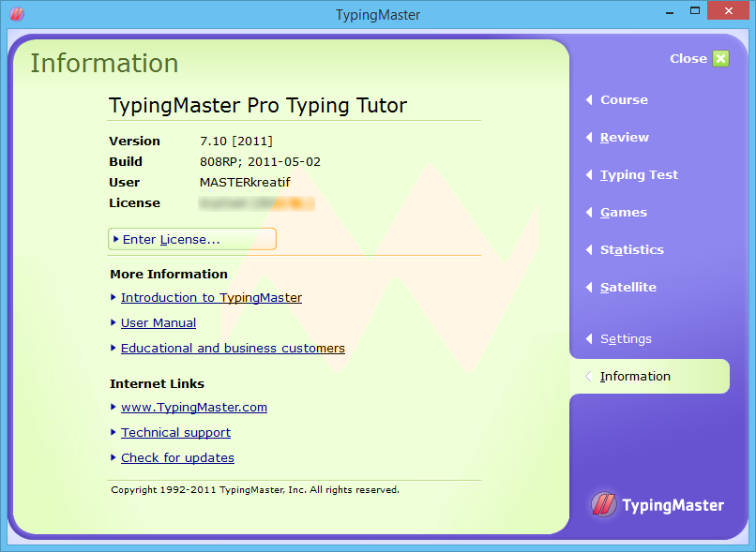Viewport: 756px width, 552px height.
Task: Open the Satellite section
Action: 628,288
